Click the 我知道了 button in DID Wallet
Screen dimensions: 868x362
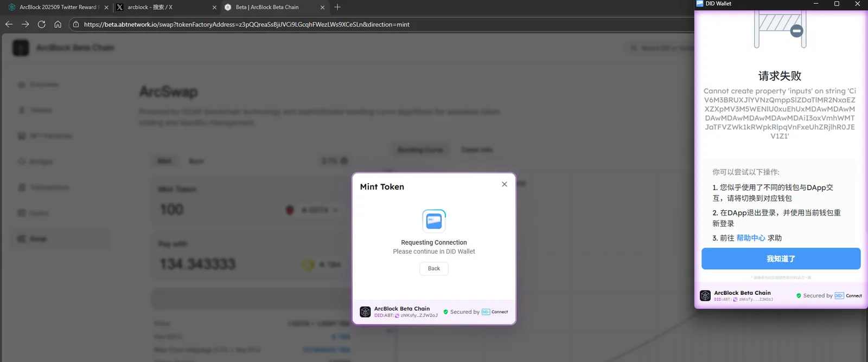tap(781, 258)
